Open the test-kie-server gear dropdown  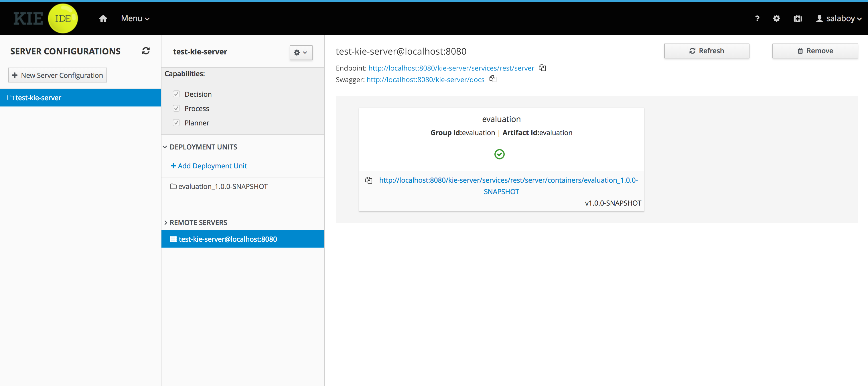click(x=301, y=53)
